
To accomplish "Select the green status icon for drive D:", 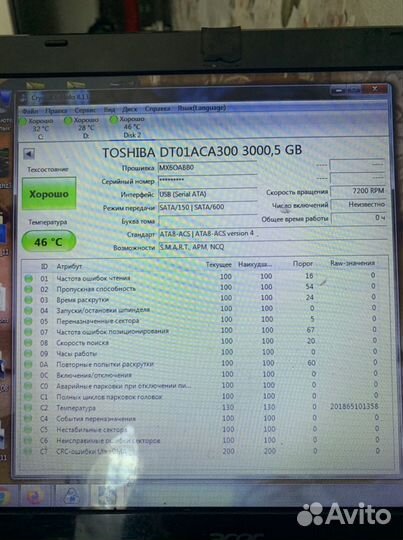I will (x=68, y=120).
